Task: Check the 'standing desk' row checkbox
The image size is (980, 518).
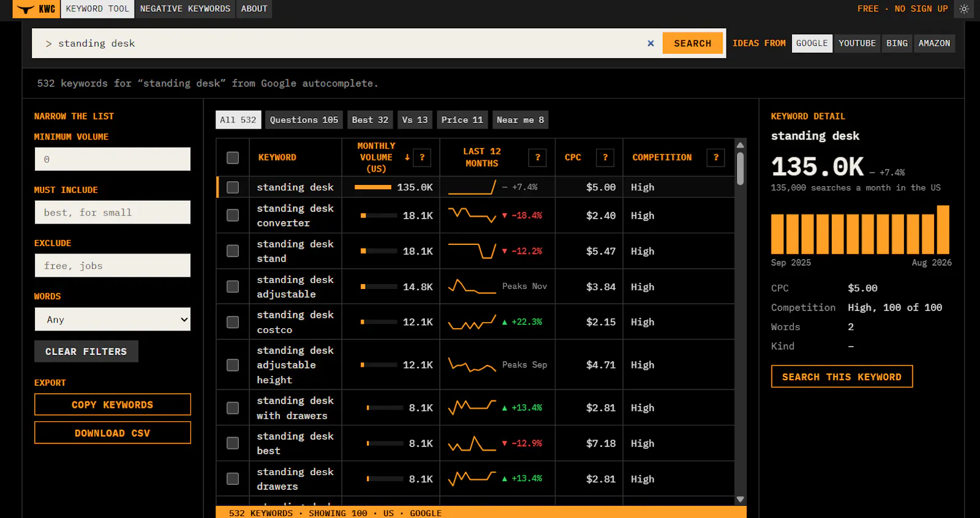Action: (233, 187)
